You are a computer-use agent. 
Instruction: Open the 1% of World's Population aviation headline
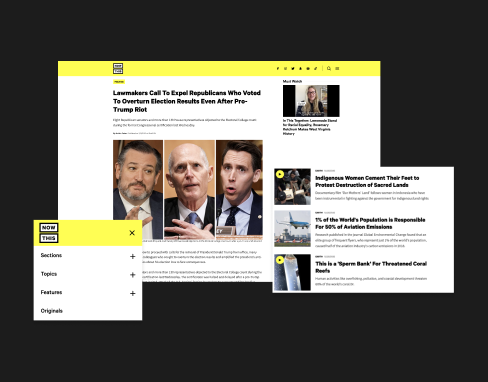370,223
